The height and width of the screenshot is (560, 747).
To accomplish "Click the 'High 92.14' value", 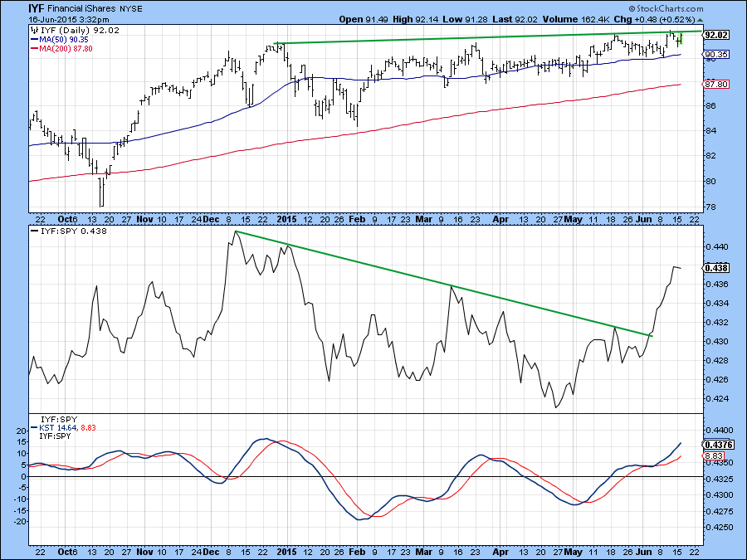I will coord(416,20).
